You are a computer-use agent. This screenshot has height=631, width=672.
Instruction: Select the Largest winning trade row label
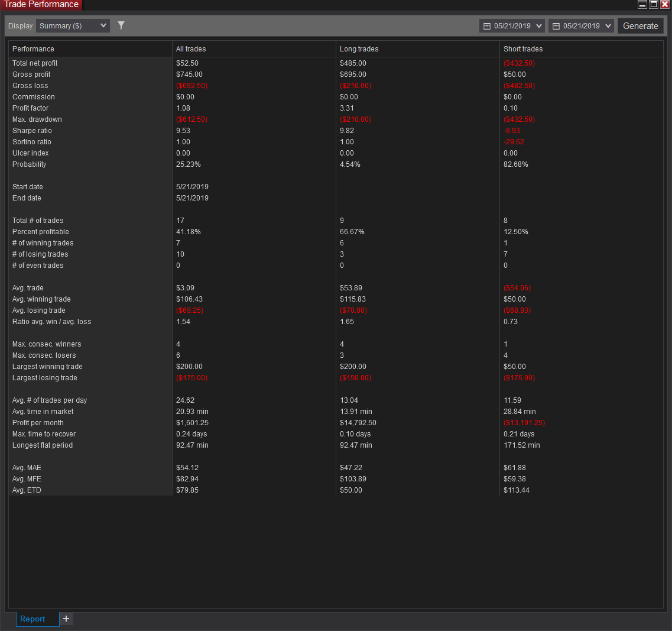47,366
